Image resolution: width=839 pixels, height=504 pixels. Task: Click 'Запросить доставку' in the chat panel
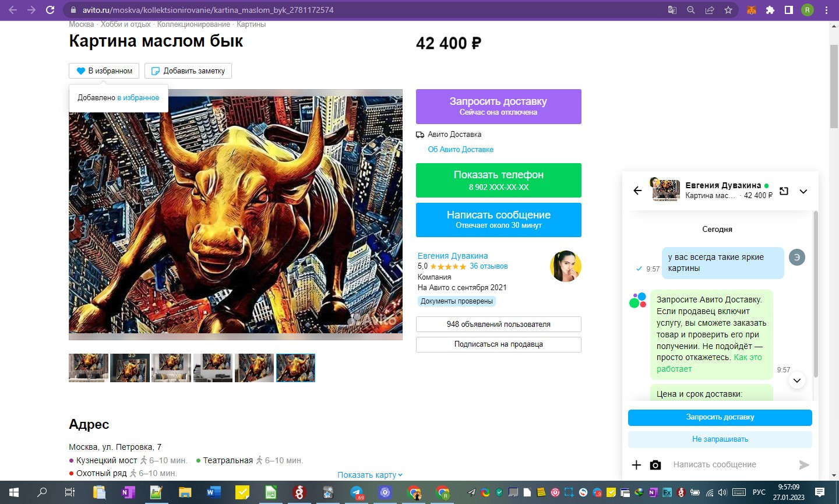pos(720,417)
